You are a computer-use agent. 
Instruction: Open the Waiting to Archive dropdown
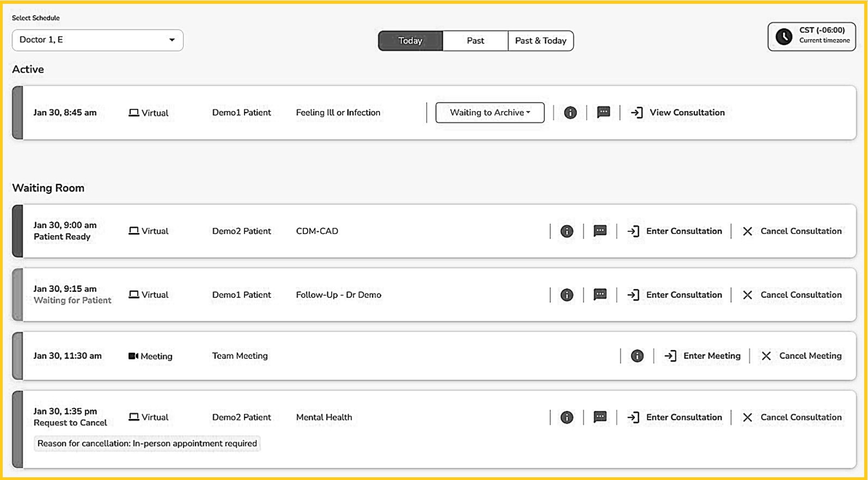click(490, 113)
